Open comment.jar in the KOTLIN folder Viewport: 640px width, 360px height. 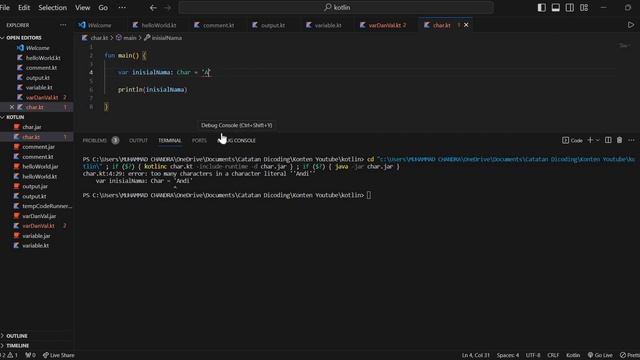click(x=38, y=147)
